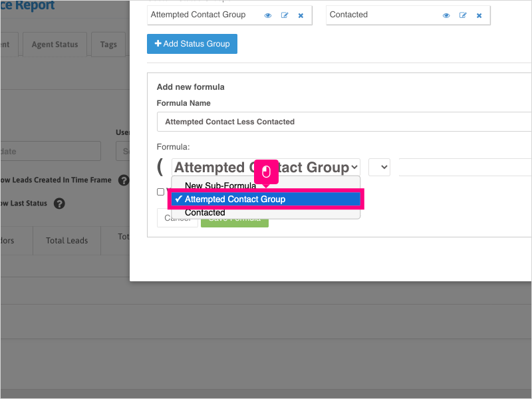View the Contacted status group
Viewport: 532px width, 399px height.
446,15
